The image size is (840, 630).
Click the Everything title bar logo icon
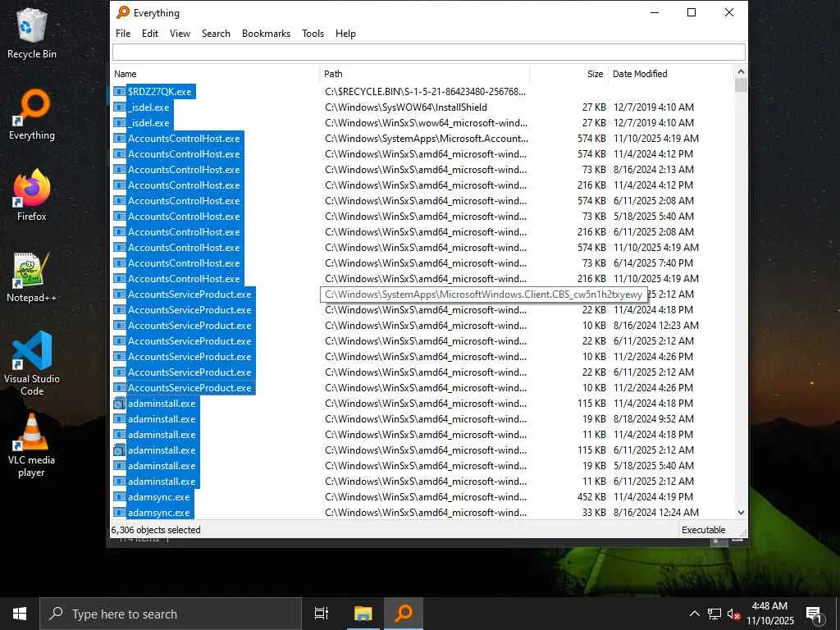coord(123,12)
